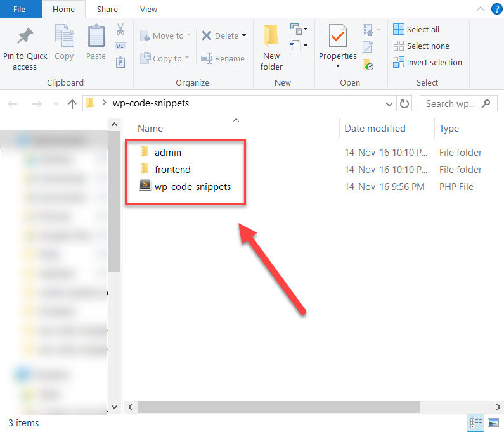Click the Rename button

point(223,58)
